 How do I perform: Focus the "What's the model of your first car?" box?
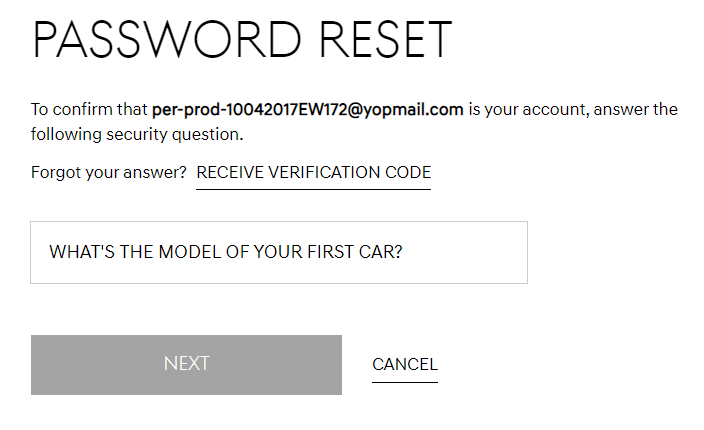pyautogui.click(x=278, y=252)
